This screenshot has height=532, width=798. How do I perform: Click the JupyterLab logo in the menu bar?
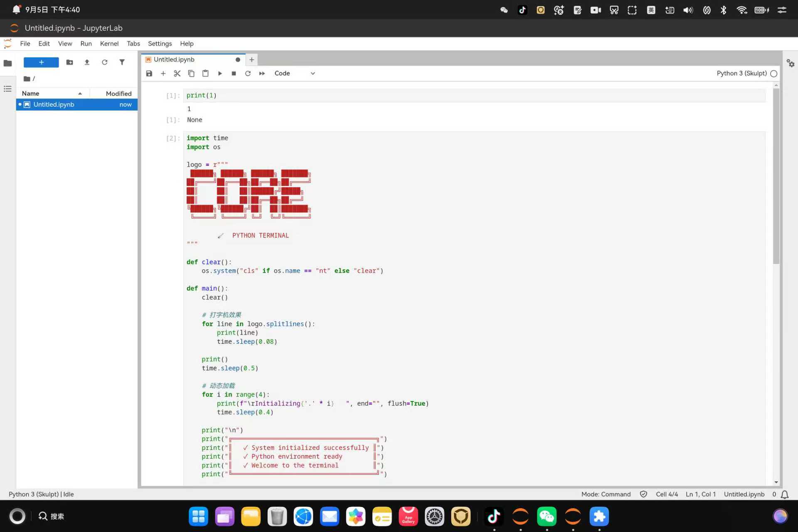point(7,44)
